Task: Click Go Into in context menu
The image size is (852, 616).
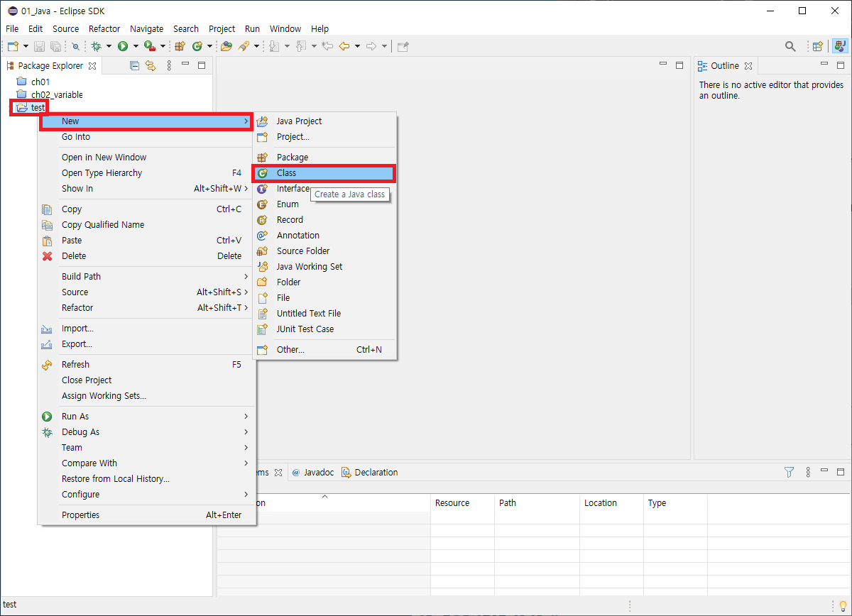Action: tap(146, 137)
